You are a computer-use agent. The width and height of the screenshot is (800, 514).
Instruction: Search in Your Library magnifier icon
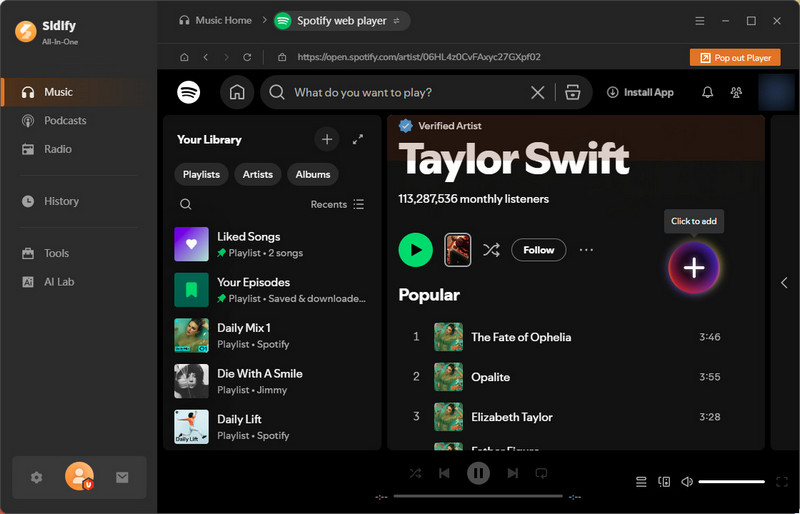[186, 205]
